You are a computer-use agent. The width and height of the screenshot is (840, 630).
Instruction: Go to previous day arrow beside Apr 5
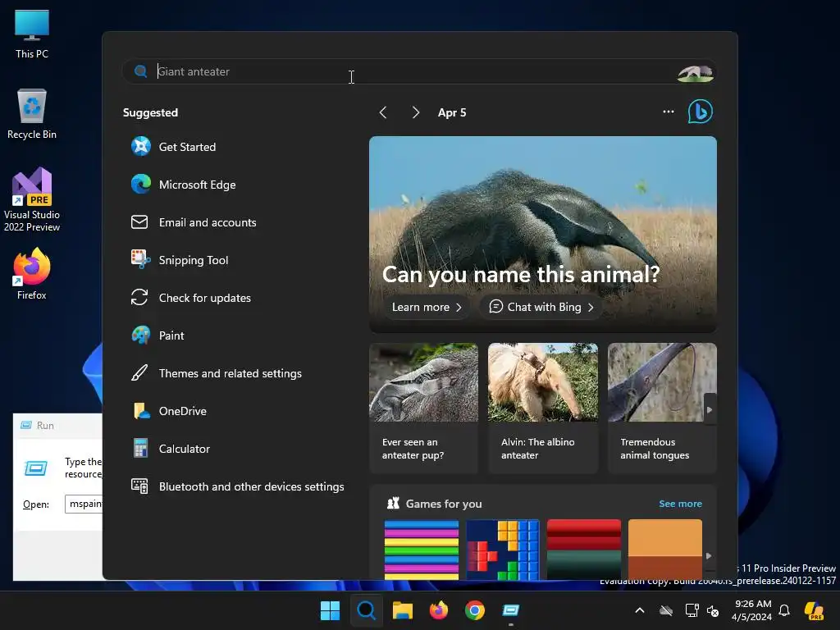coord(383,112)
